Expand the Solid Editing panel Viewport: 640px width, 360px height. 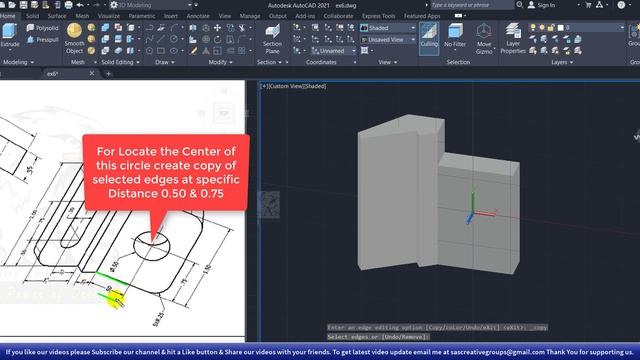tap(120, 62)
